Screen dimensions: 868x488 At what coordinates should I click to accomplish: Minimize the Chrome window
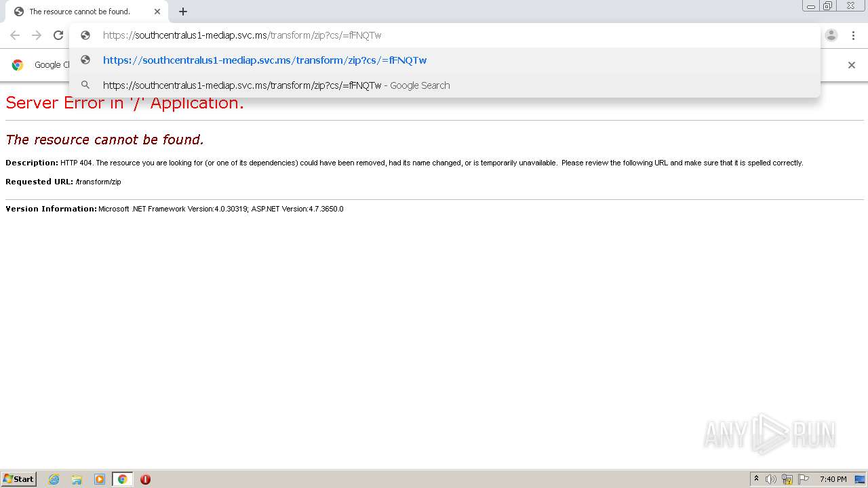[811, 6]
